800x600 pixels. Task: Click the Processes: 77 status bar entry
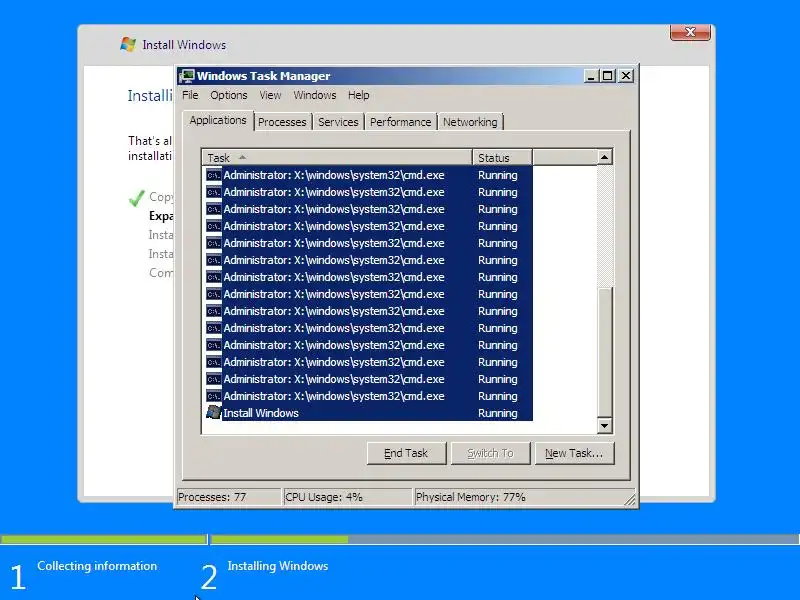[228, 497]
